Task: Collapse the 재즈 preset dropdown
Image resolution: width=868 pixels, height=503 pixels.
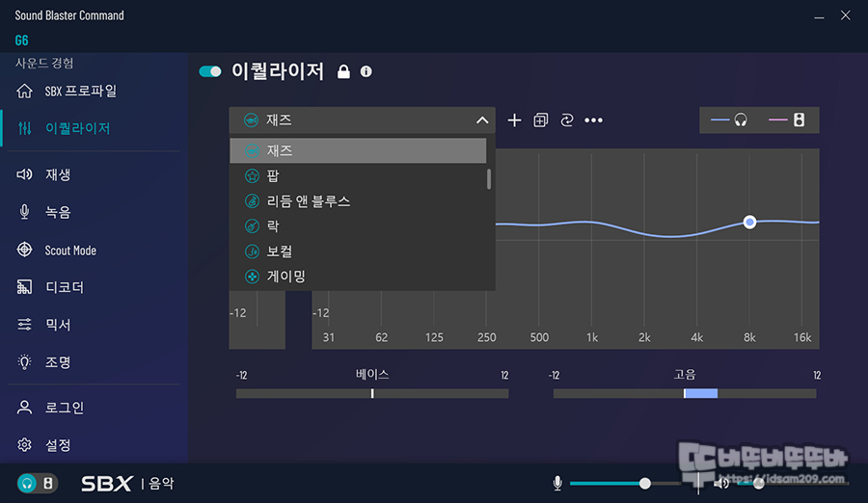Action: pos(482,120)
